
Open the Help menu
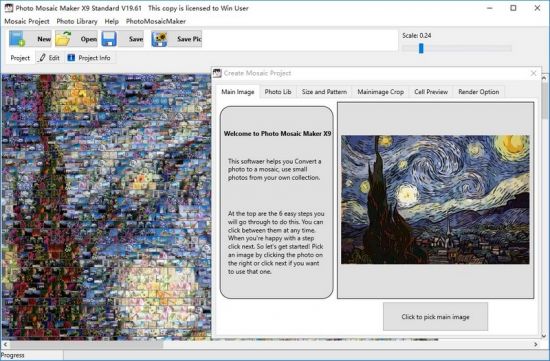tap(112, 21)
